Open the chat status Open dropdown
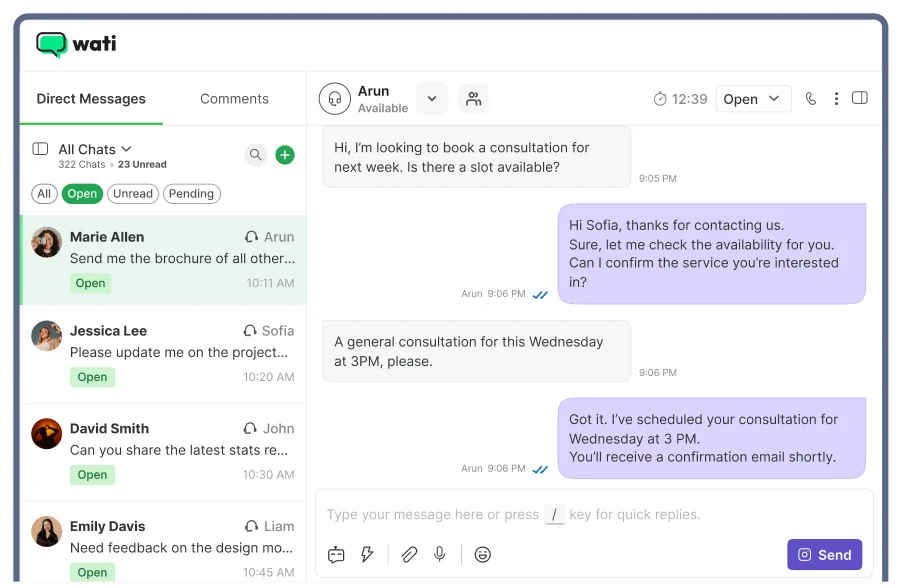The height and width of the screenshot is (588, 902). (753, 99)
